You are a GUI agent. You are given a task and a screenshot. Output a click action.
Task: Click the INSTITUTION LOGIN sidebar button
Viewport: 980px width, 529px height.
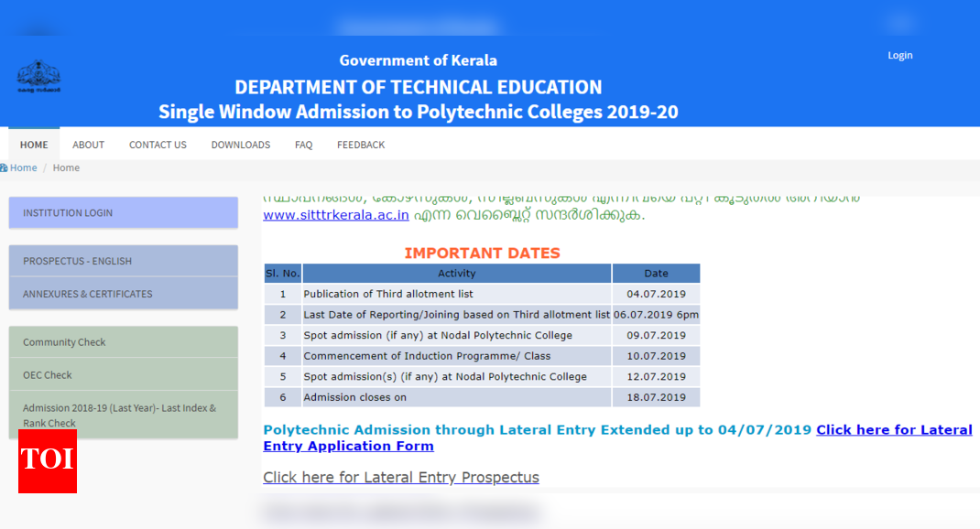click(x=123, y=213)
